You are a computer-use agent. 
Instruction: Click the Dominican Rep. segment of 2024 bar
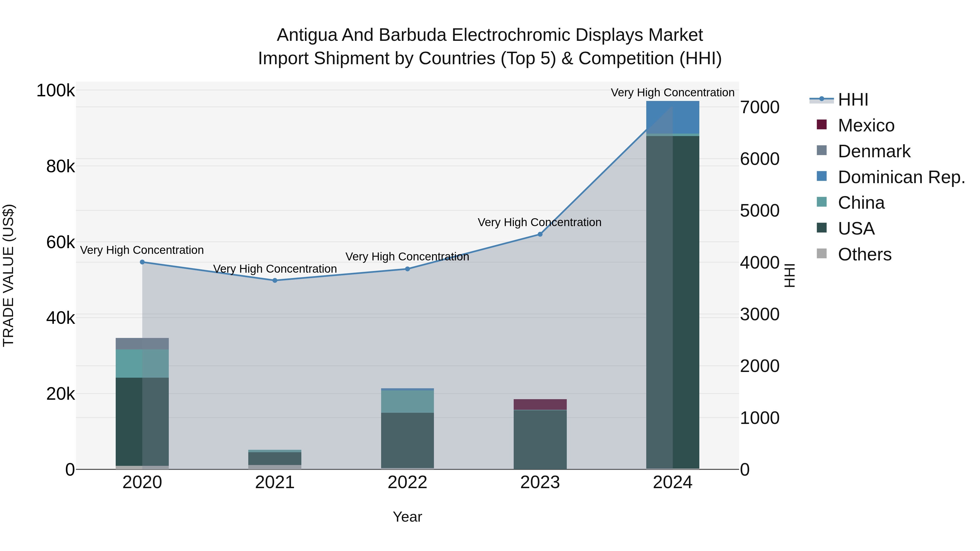[x=673, y=118]
